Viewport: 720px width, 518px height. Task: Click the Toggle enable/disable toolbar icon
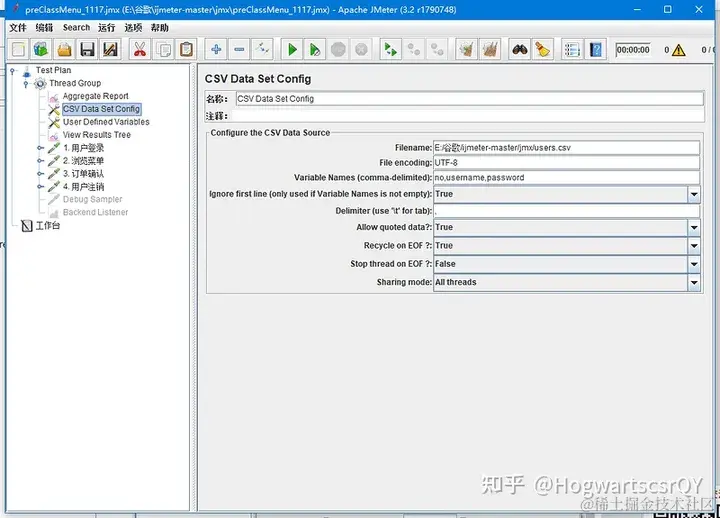(x=263, y=50)
